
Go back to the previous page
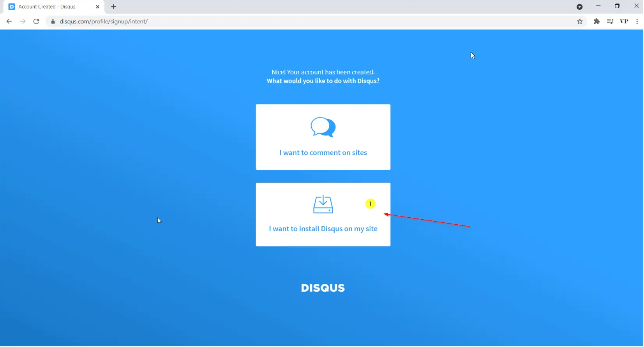(9, 21)
